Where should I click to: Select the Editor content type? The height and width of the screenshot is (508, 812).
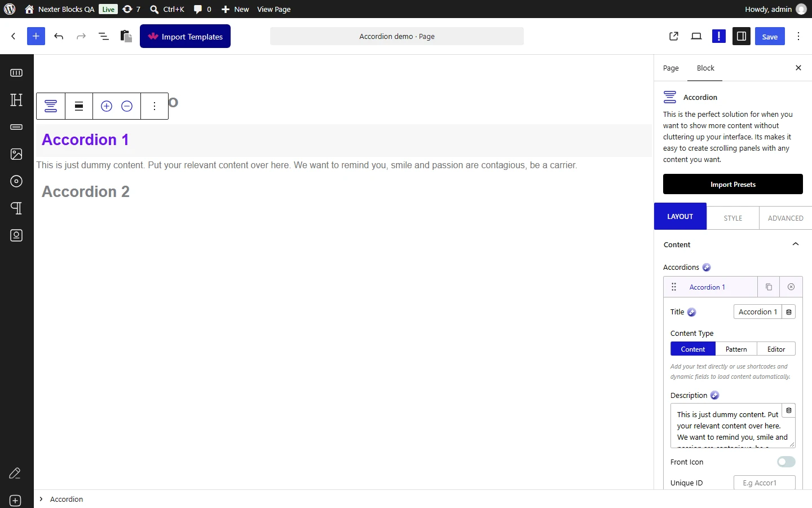[776, 349]
